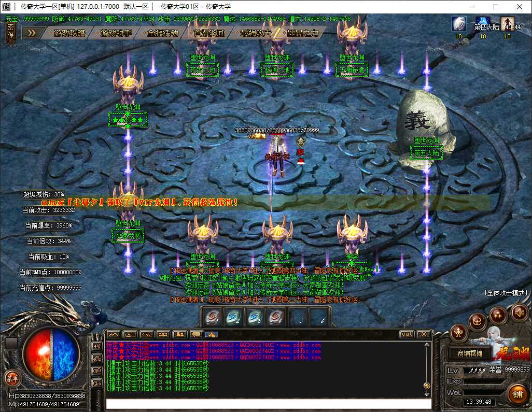Toggle the speaker icon beside chat panel
Screen dimensions: 532x412
pyautogui.click(x=96, y=346)
